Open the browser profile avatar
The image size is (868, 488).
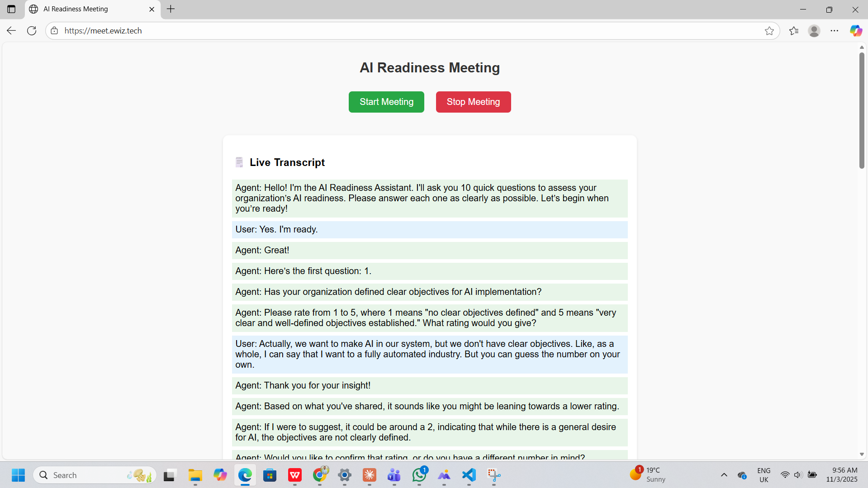point(814,31)
